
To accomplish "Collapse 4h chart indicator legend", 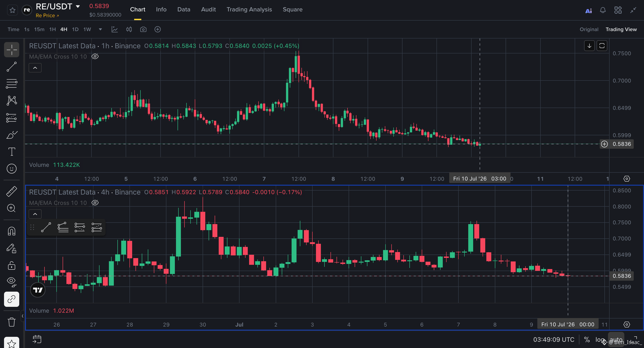I will tap(35, 214).
